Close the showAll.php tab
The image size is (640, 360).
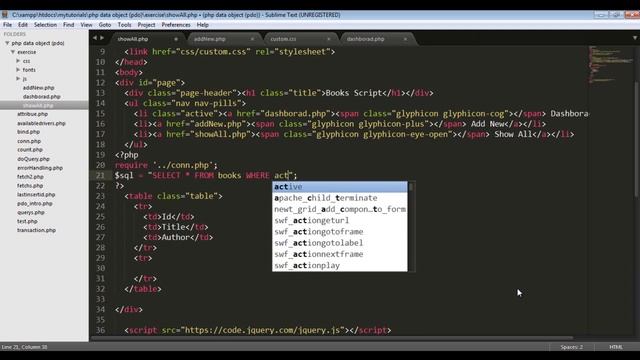(x=176, y=39)
